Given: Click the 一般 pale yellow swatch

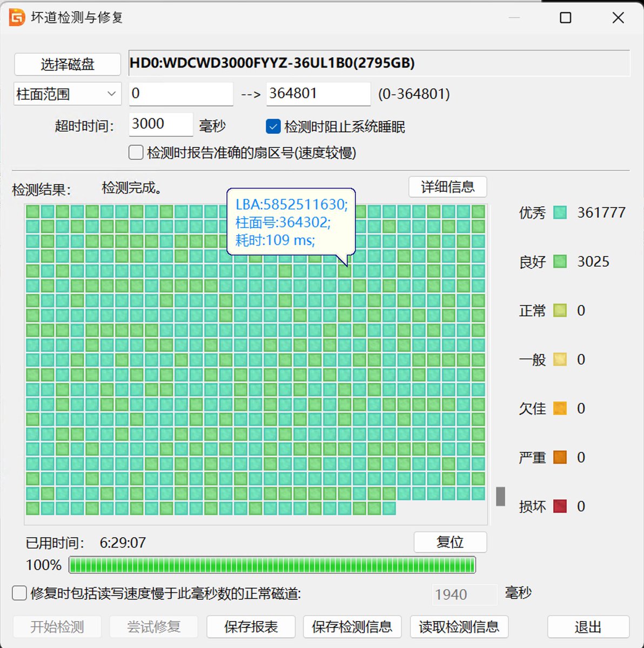Looking at the screenshot, I should coord(560,360).
